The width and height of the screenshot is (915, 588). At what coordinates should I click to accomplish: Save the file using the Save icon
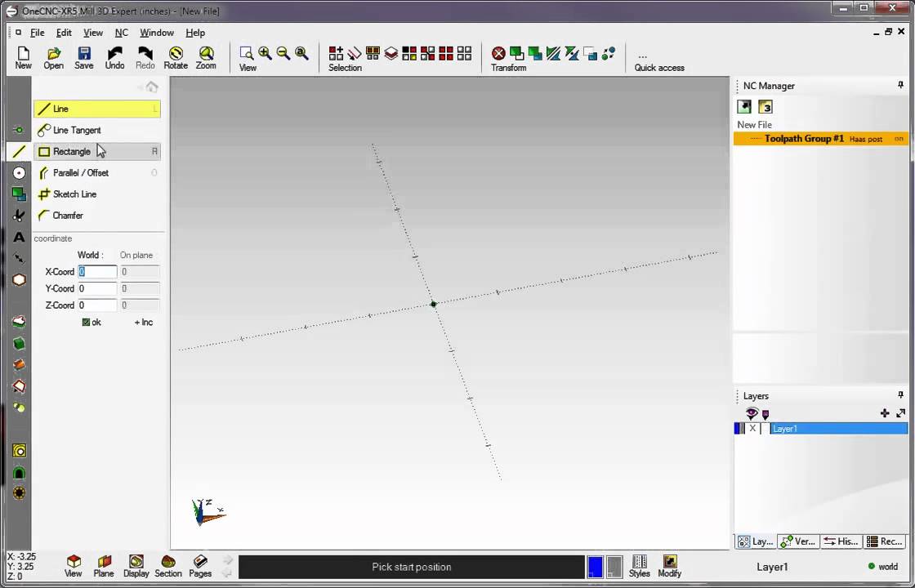coord(84,58)
